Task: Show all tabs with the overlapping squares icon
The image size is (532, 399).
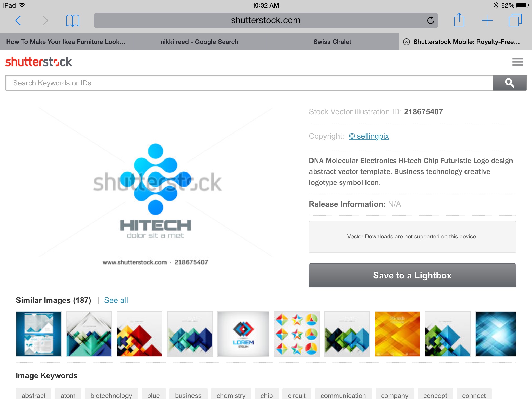Action: [x=515, y=20]
